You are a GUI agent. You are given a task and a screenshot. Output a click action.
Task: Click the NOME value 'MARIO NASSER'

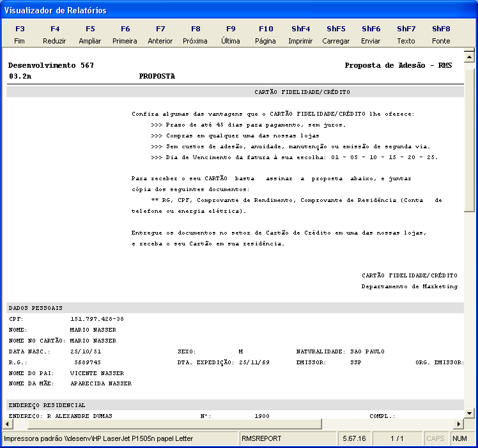tap(93, 330)
